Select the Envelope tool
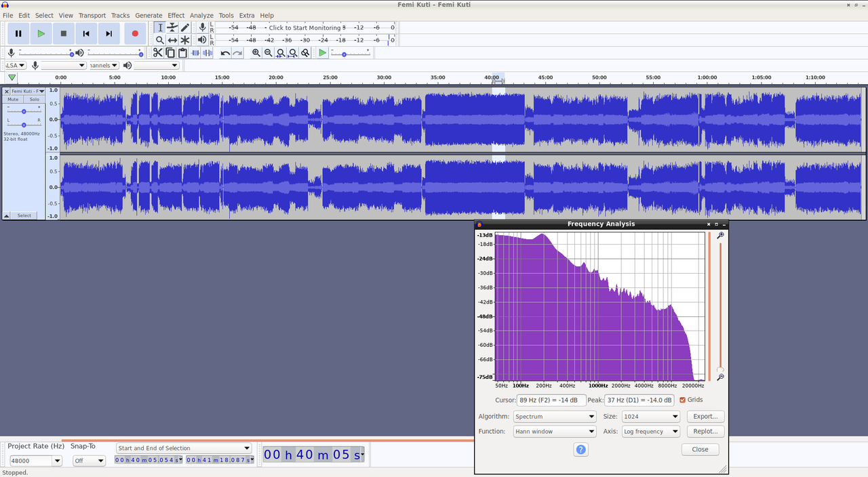This screenshot has width=868, height=477. pyautogui.click(x=172, y=27)
